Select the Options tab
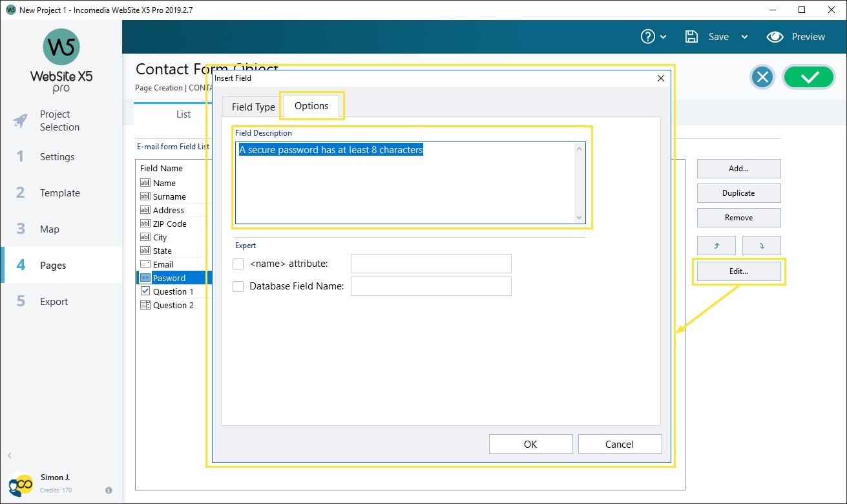The image size is (847, 504). [311, 105]
